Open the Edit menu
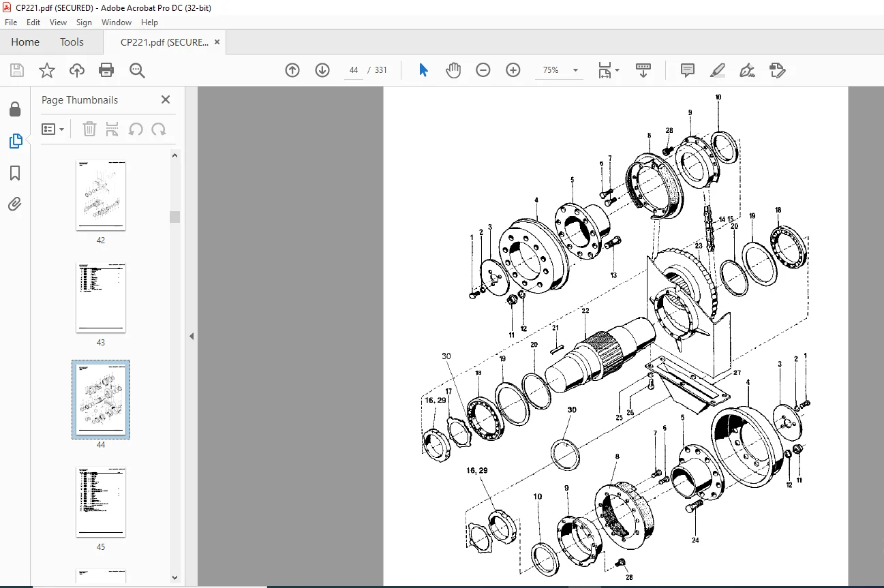 click(33, 22)
